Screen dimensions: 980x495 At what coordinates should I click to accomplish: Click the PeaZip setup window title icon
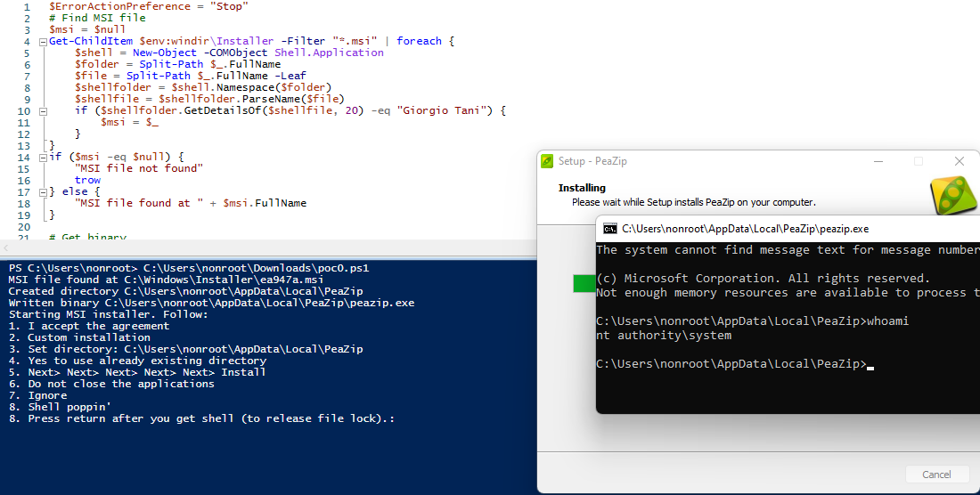(x=547, y=161)
